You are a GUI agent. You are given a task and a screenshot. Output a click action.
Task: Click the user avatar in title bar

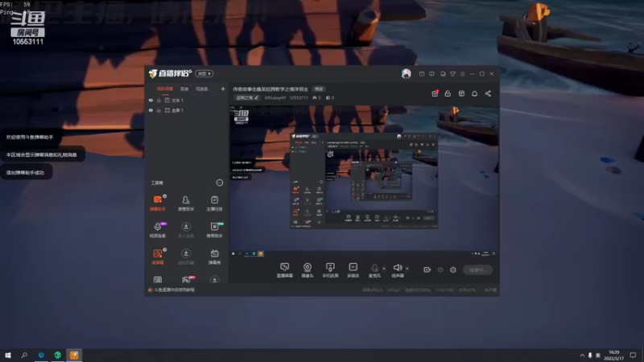point(407,73)
